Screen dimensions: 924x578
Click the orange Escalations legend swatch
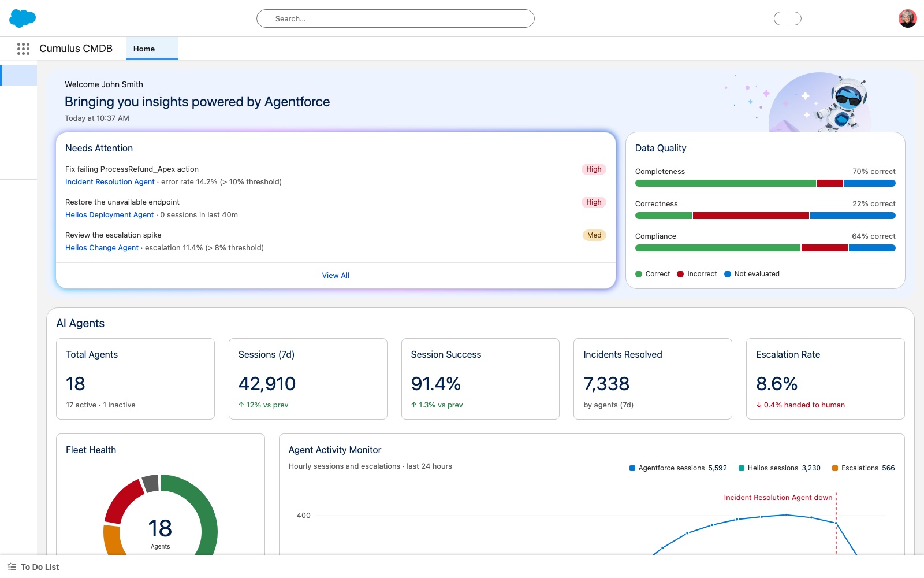[835, 468]
